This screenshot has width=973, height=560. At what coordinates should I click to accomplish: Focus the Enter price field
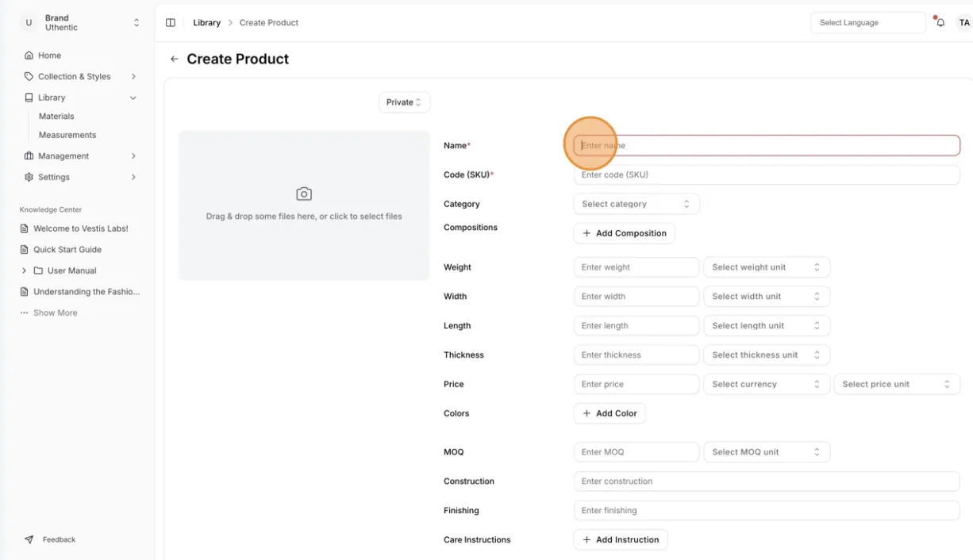coord(636,385)
